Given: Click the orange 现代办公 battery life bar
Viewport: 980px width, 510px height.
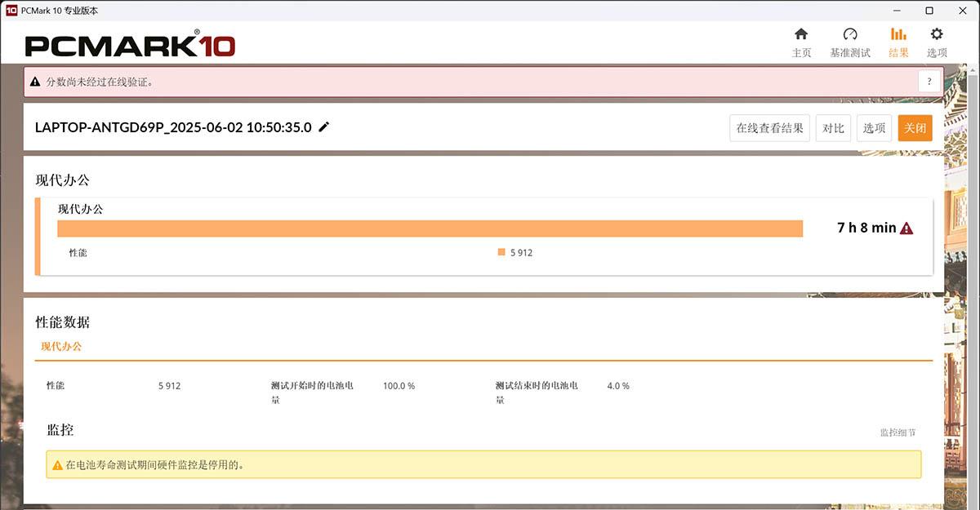Looking at the screenshot, I should [430, 228].
